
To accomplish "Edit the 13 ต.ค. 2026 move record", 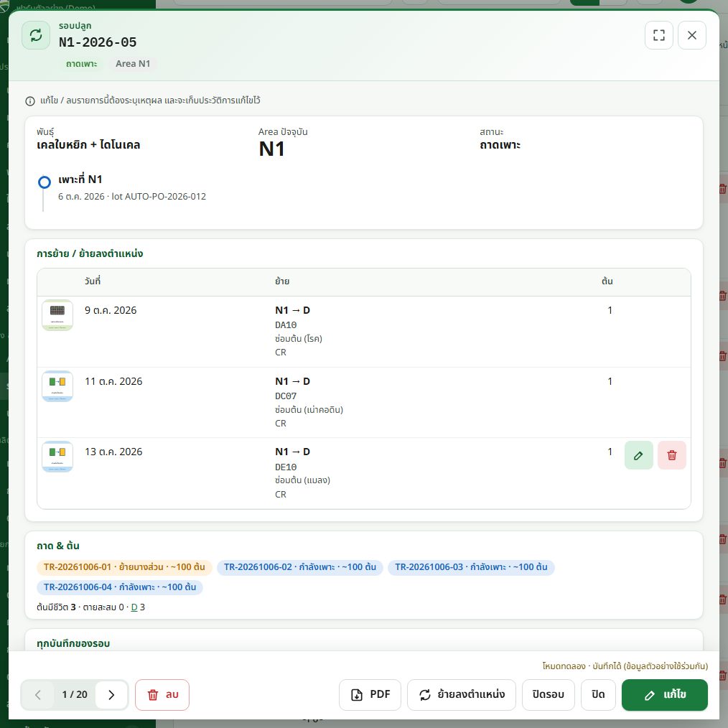I will pyautogui.click(x=639, y=455).
